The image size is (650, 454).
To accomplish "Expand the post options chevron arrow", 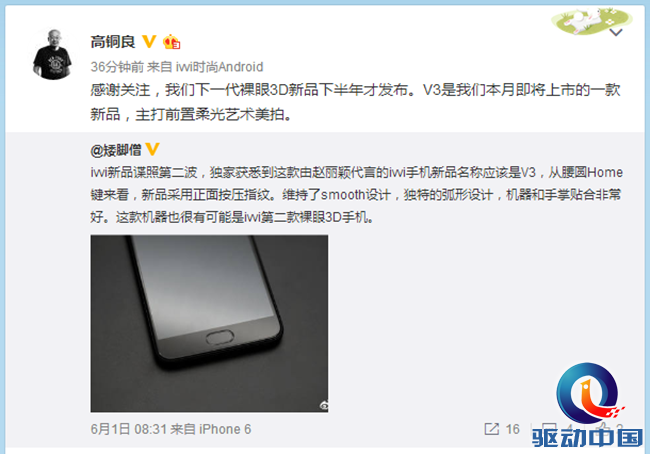I will [x=616, y=32].
